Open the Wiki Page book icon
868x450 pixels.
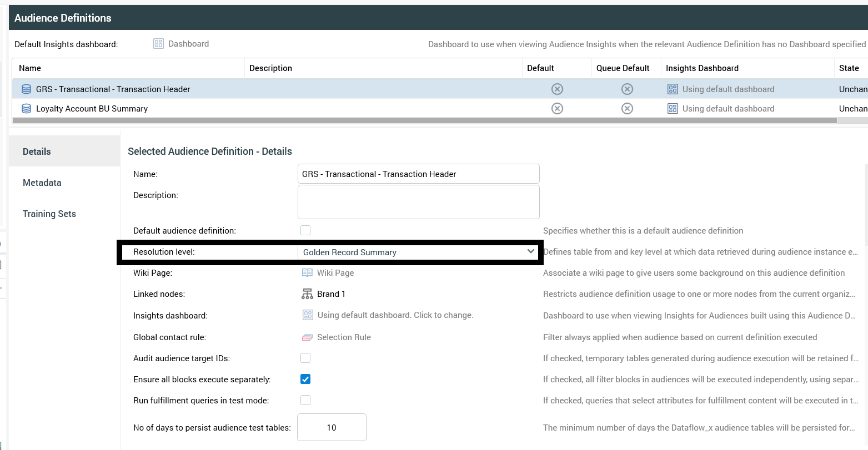[307, 273]
